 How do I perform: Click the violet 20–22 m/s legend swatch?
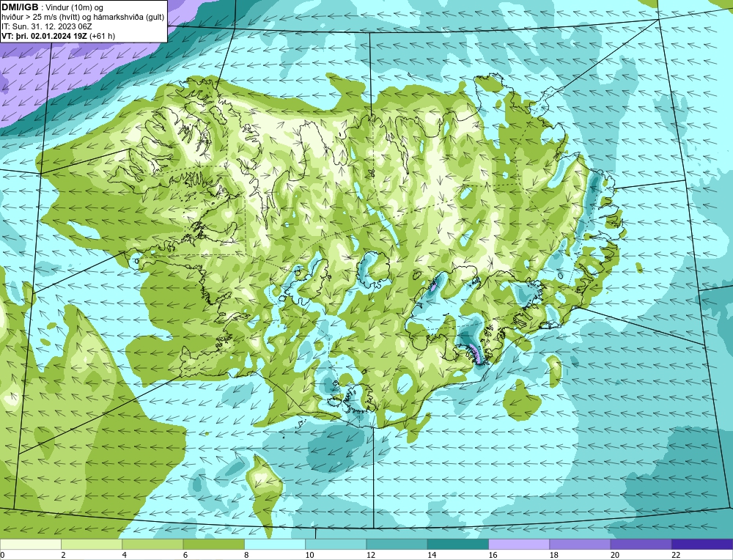641,544
